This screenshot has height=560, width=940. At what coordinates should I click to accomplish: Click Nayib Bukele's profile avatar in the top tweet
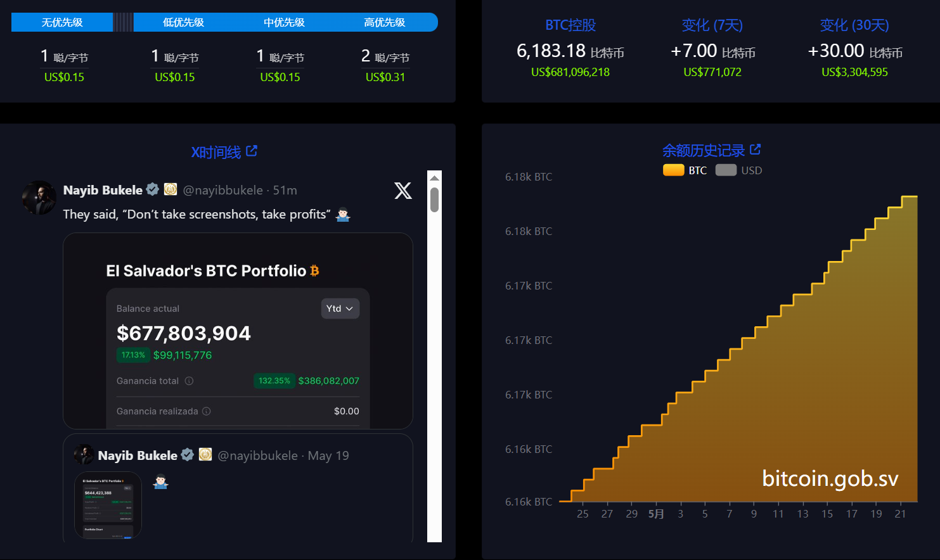pos(39,198)
